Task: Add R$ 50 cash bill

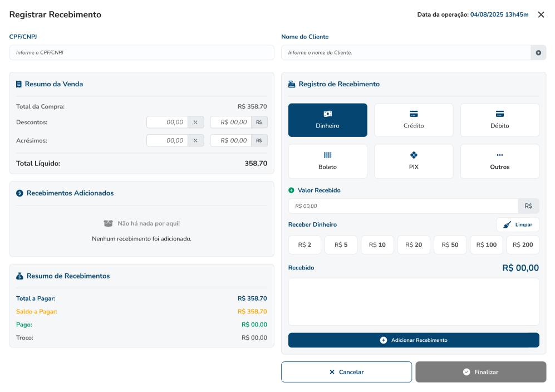Action: click(450, 245)
